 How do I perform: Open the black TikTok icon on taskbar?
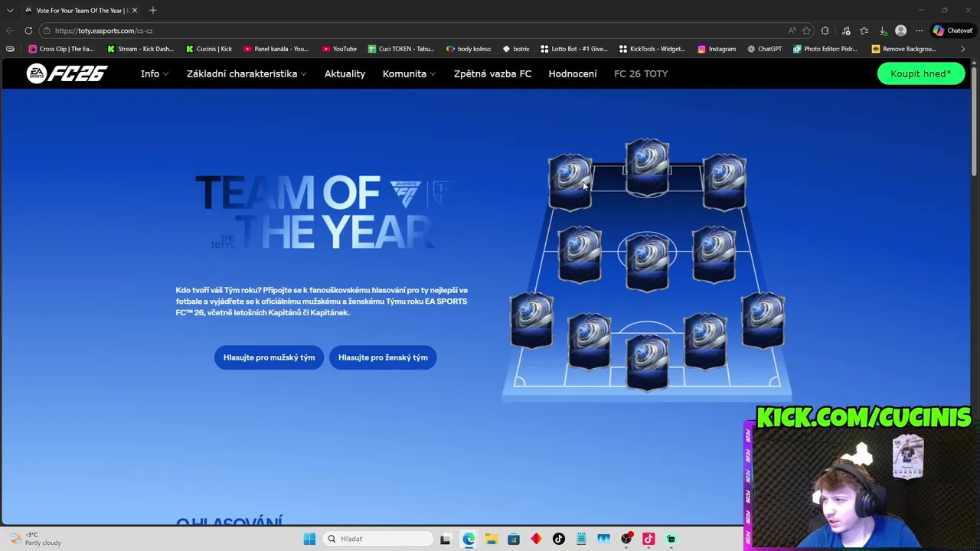pyautogui.click(x=559, y=539)
